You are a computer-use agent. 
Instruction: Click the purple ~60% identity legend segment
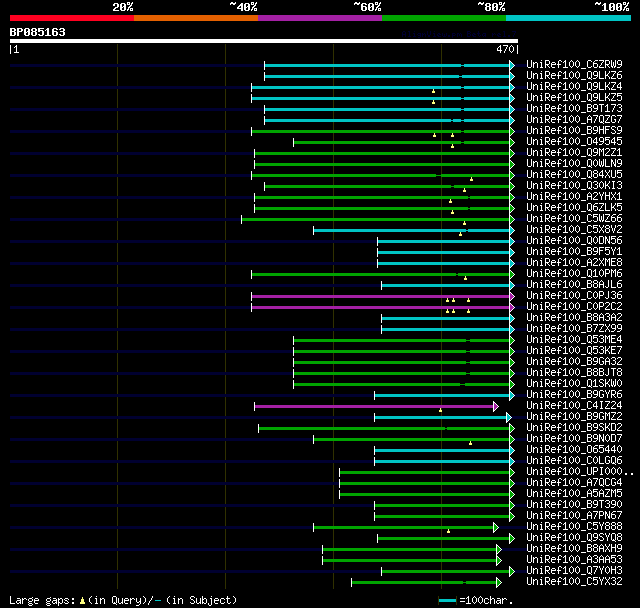(320, 18)
